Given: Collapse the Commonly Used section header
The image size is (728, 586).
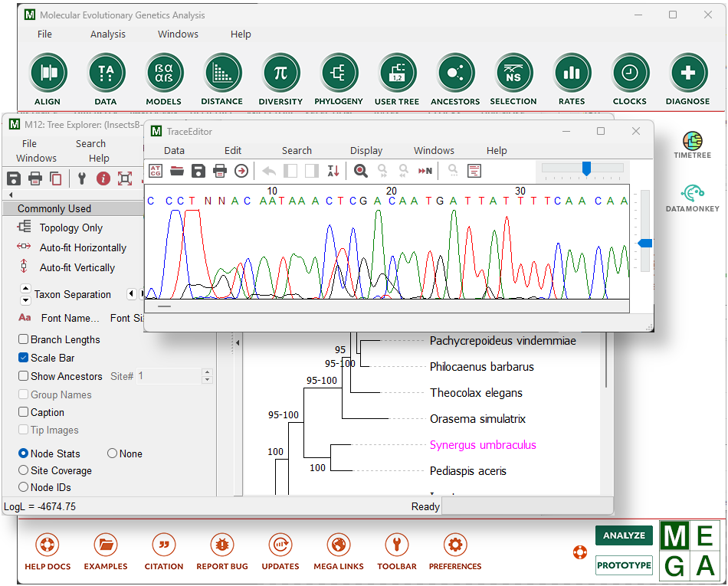Looking at the screenshot, I should click(x=74, y=208).
